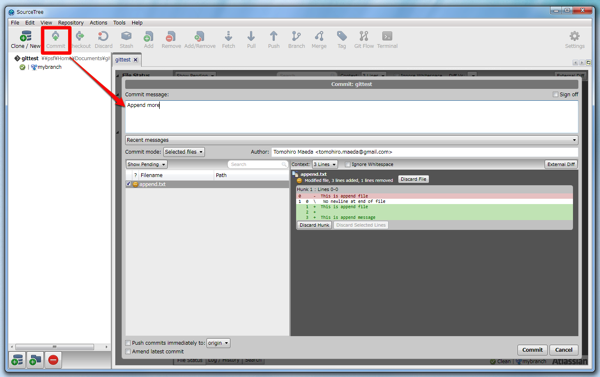Click the file Search field
Image resolution: width=600 pixels, height=377 pixels.
(258, 164)
